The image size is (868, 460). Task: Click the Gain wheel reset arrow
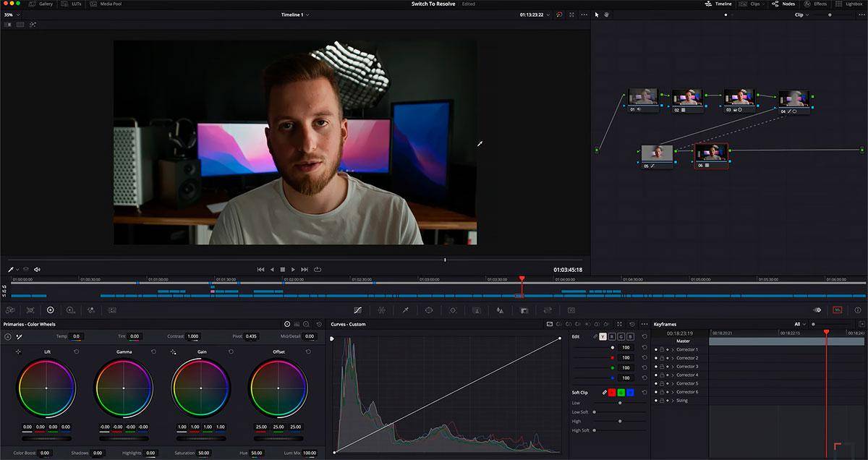(x=230, y=352)
